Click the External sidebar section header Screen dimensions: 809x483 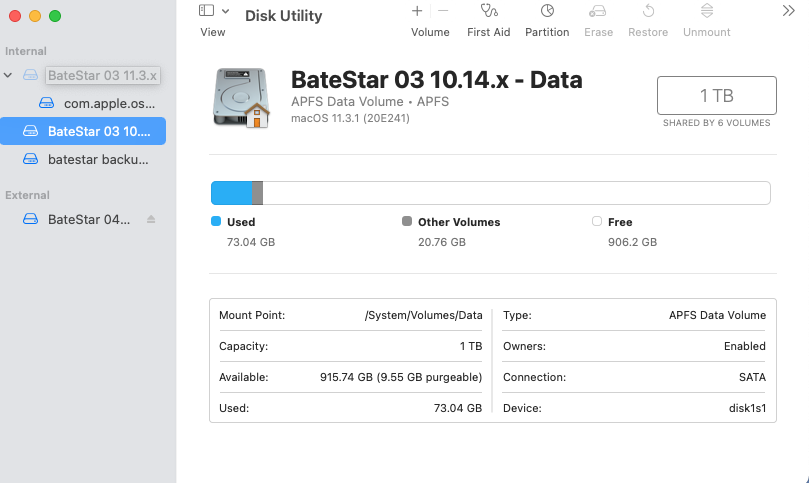coord(27,195)
